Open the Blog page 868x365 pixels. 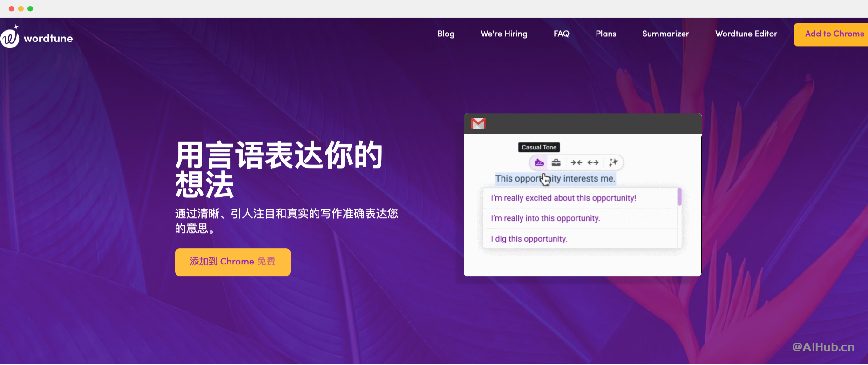(446, 34)
